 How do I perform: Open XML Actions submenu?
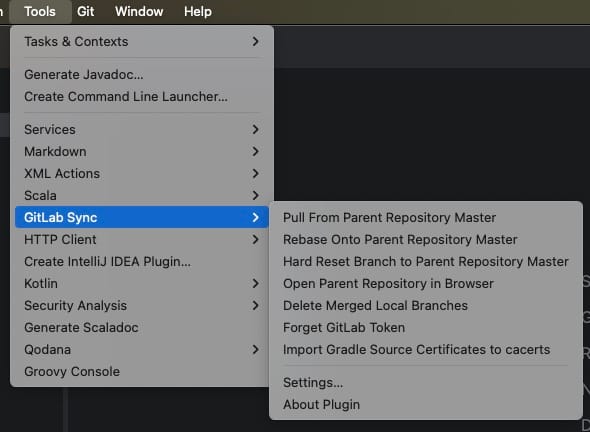[141, 173]
